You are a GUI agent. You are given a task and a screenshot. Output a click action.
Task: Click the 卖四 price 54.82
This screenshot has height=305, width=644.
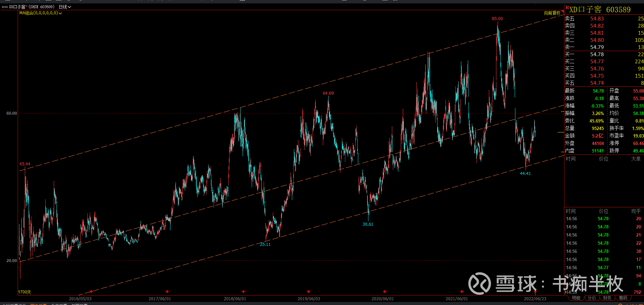[597, 26]
